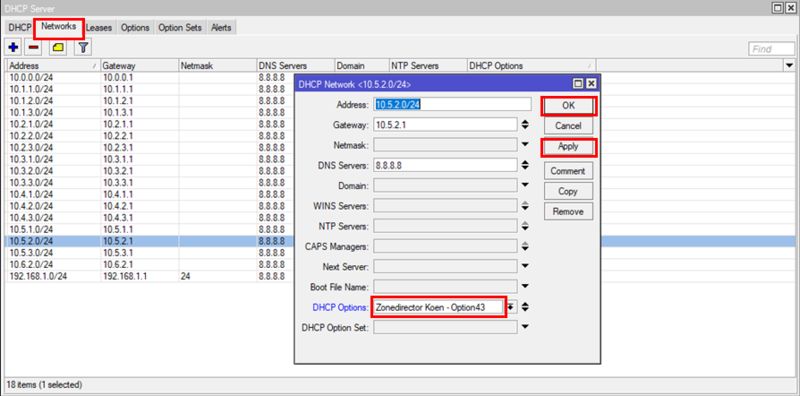This screenshot has height=396, width=800.
Task: Select the 10.2.1.0/24 network row
Action: (149, 124)
